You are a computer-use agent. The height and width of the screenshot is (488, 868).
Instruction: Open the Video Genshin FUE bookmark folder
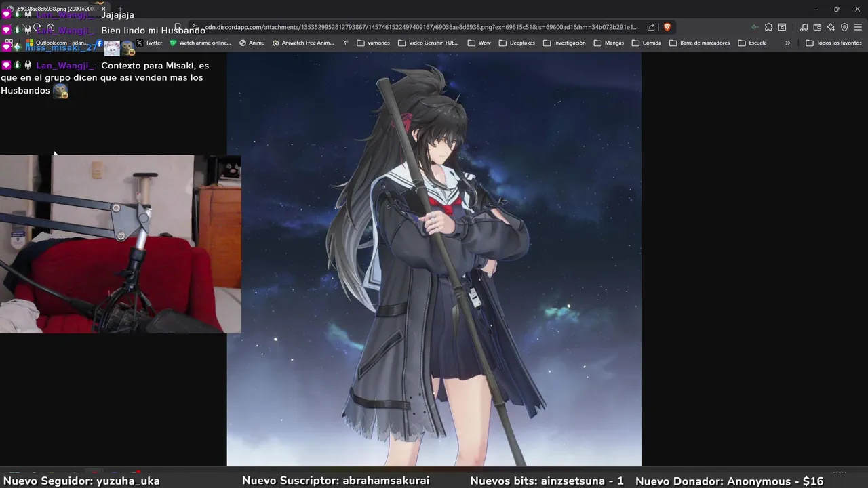429,43
